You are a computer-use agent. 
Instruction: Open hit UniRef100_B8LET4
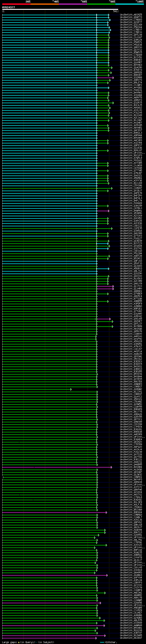coord(131,82)
